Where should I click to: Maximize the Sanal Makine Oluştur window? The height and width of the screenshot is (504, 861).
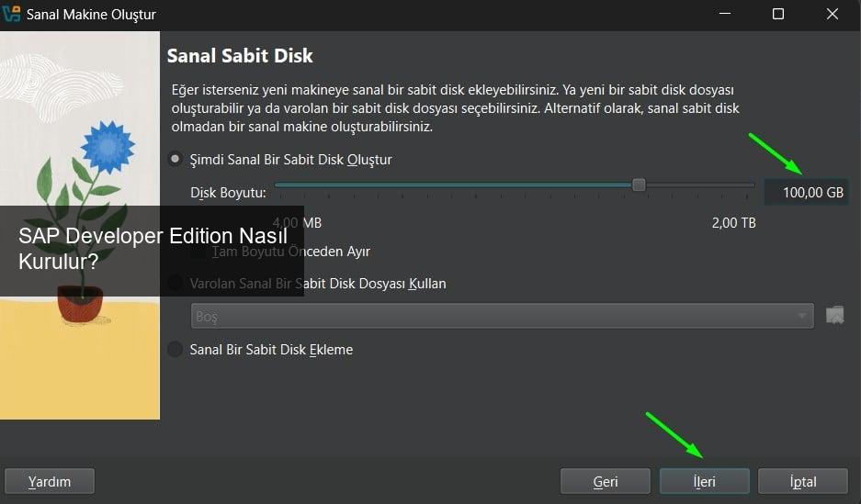(x=778, y=14)
